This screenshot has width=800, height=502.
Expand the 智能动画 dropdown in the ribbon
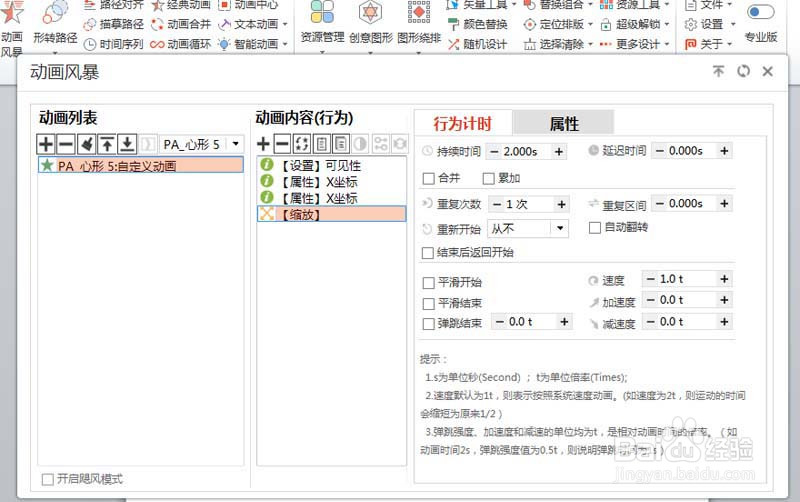click(285, 44)
